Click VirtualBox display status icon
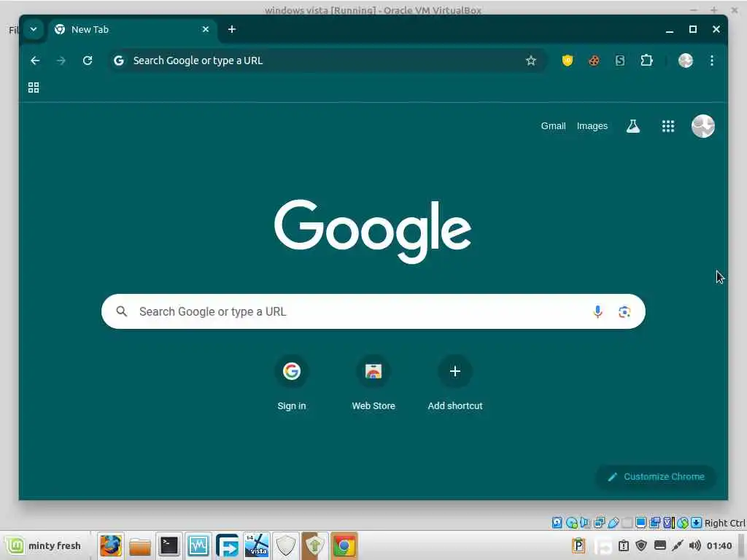This screenshot has width=747, height=560. coord(640,523)
